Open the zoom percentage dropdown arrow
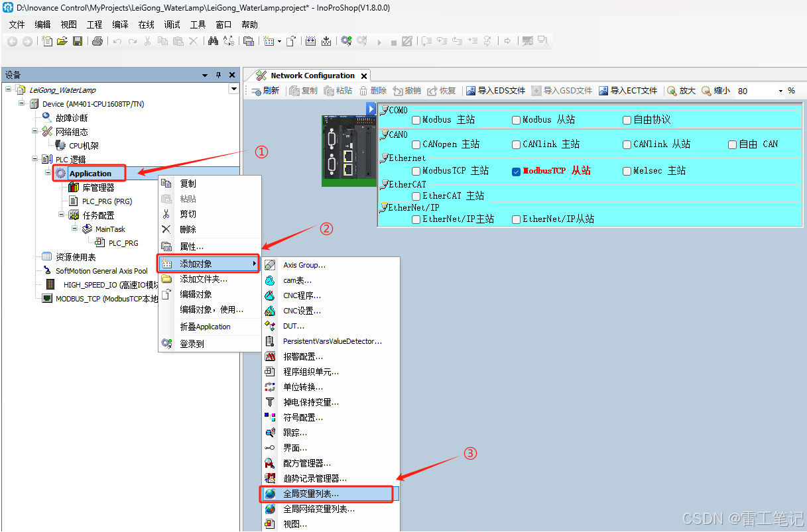The image size is (807, 532). pyautogui.click(x=779, y=91)
